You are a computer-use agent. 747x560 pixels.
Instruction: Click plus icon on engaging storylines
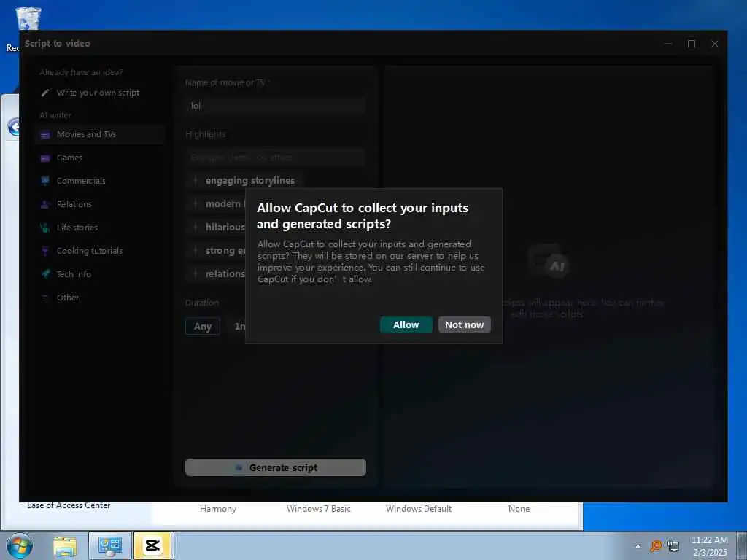195,181
